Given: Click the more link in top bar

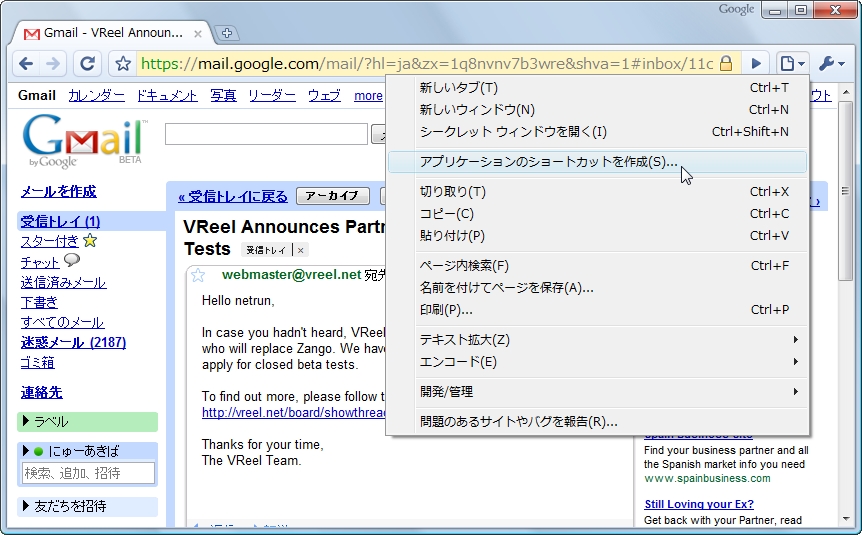Looking at the screenshot, I should (368, 96).
